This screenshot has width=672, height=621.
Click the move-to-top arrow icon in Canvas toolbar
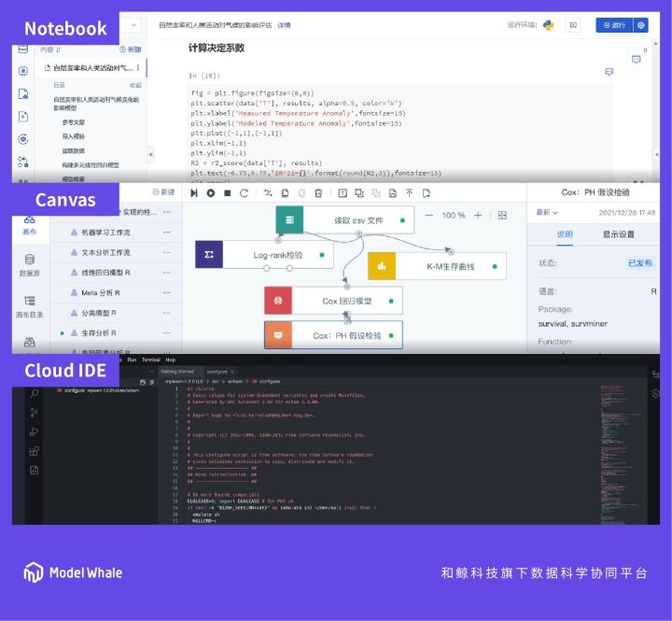[410, 193]
